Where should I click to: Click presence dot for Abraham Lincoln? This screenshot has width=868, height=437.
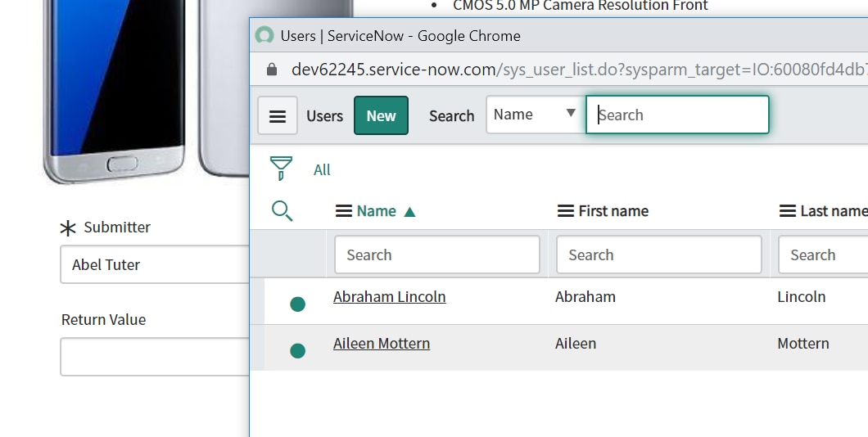pyautogui.click(x=298, y=304)
